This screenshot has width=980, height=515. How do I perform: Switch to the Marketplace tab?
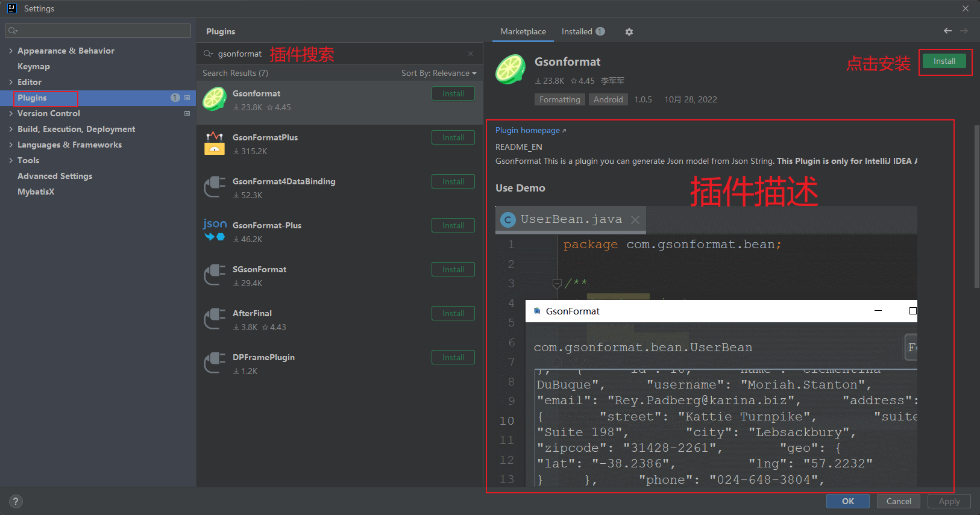coord(523,31)
